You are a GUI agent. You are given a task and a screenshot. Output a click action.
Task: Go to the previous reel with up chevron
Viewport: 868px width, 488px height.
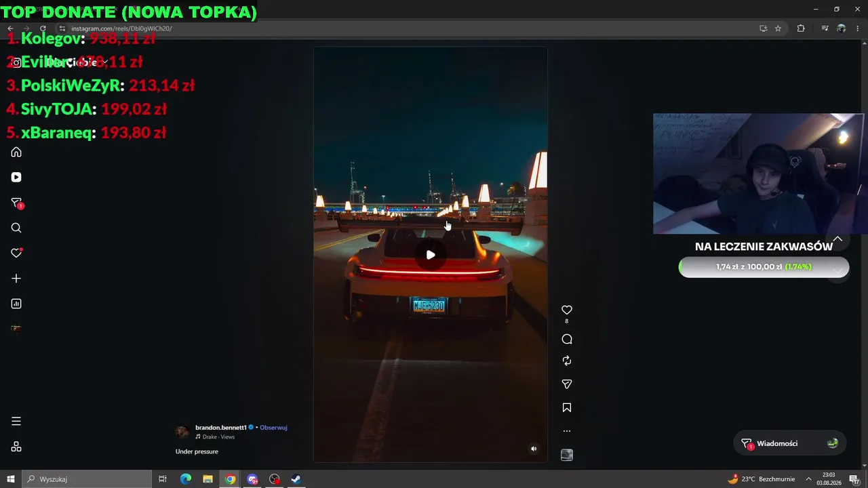click(838, 239)
